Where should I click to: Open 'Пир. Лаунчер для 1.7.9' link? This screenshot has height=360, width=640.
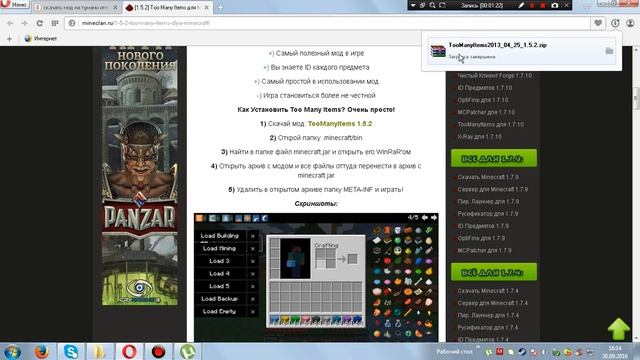click(488, 202)
